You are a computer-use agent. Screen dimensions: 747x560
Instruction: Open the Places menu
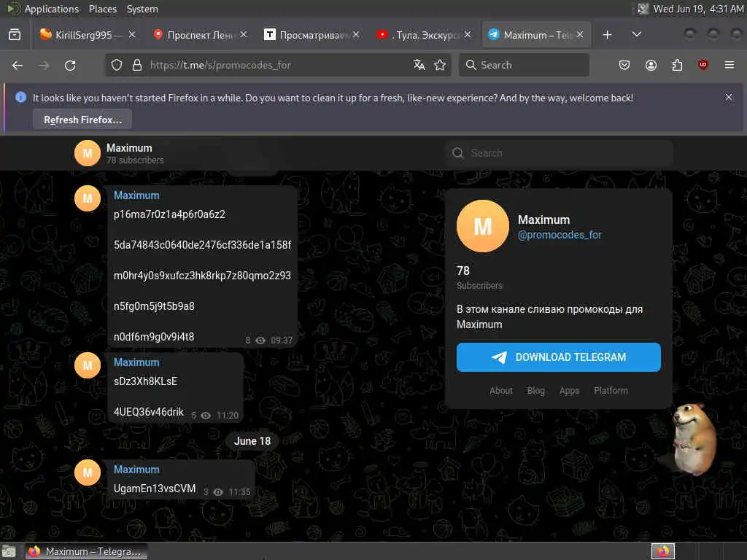102,9
